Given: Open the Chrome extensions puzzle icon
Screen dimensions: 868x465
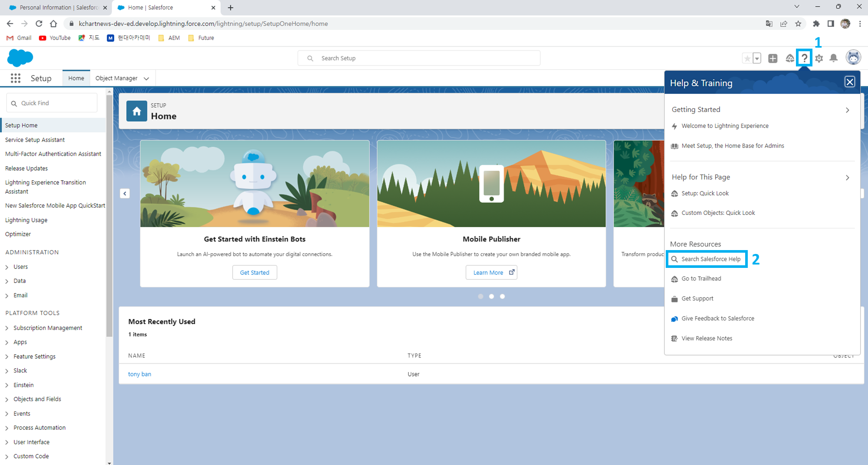Looking at the screenshot, I should [x=816, y=24].
